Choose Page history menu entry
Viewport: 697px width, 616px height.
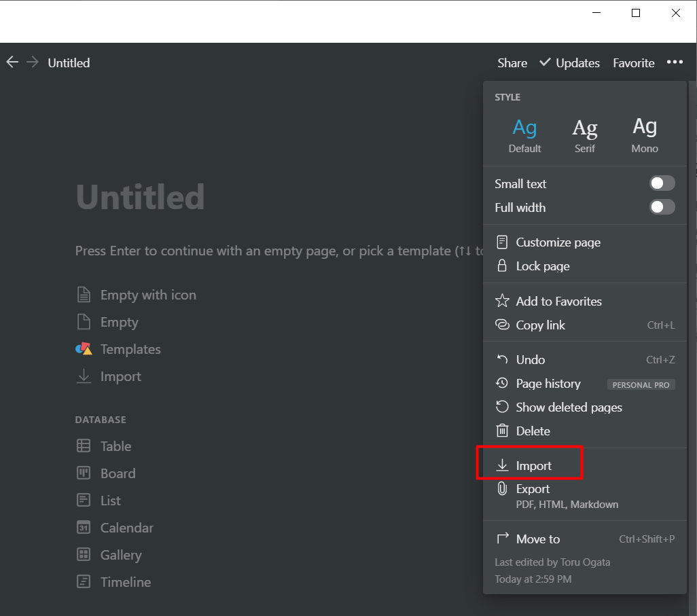click(x=585, y=383)
